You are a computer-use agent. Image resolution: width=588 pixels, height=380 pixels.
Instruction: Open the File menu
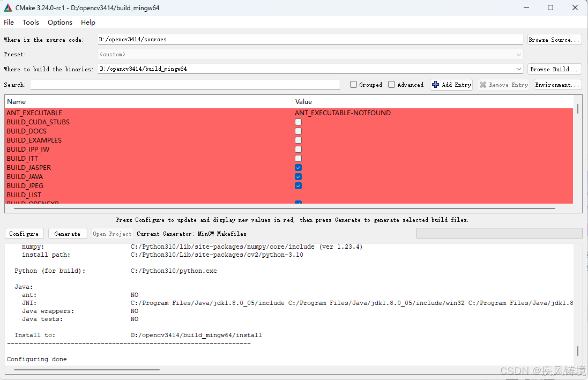tap(9, 23)
